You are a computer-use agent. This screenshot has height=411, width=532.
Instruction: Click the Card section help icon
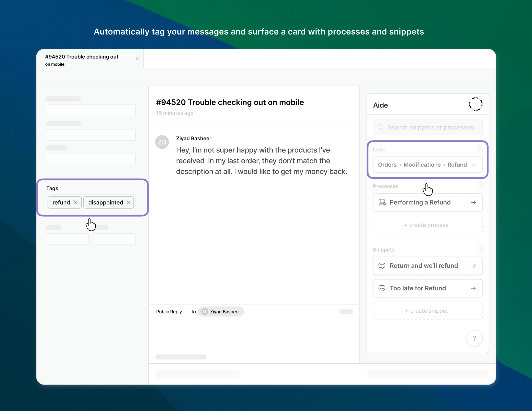(479, 149)
